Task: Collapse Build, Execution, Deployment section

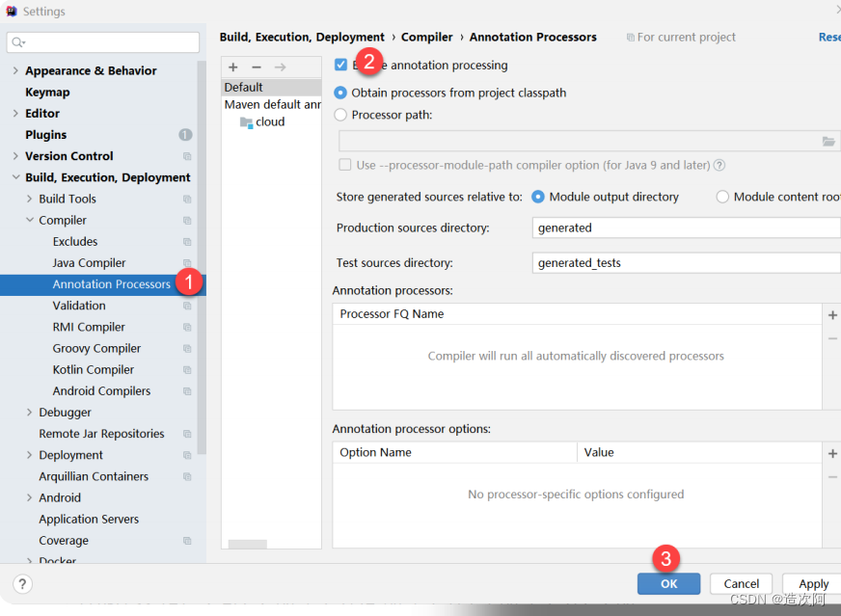Action: click(x=15, y=177)
